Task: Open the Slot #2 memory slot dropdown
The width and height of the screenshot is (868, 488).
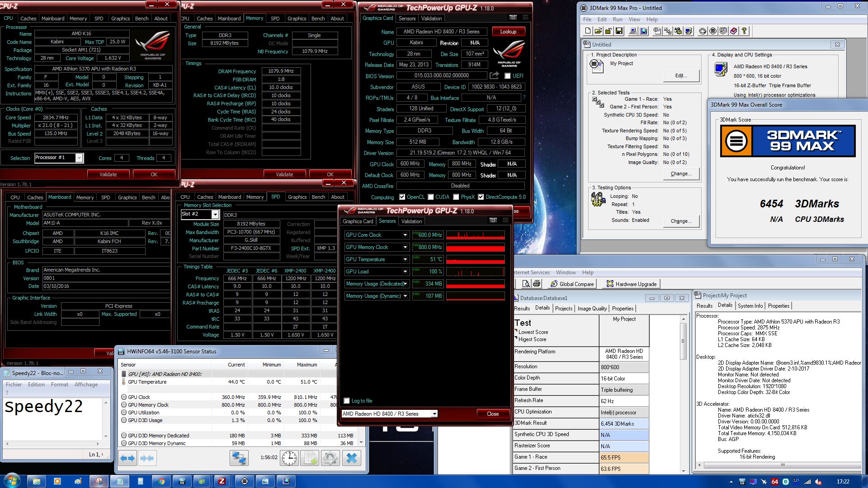Action: (200, 214)
